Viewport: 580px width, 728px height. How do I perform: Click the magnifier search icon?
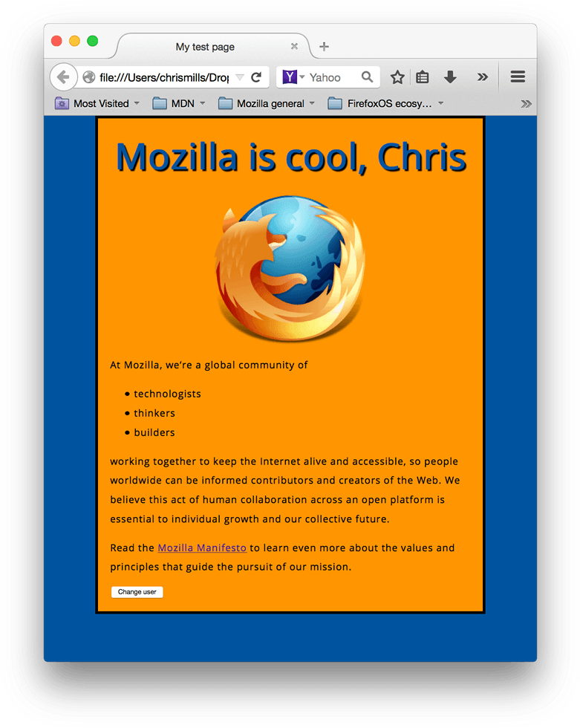pos(367,77)
